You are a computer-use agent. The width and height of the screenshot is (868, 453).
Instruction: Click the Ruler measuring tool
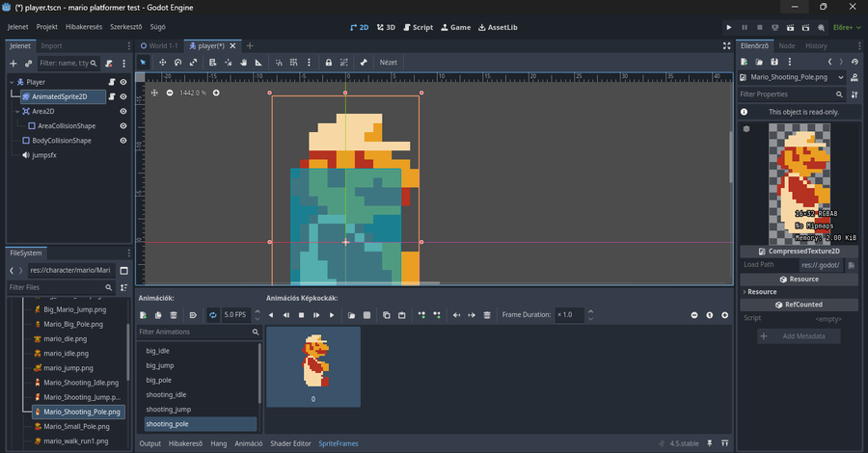click(258, 62)
